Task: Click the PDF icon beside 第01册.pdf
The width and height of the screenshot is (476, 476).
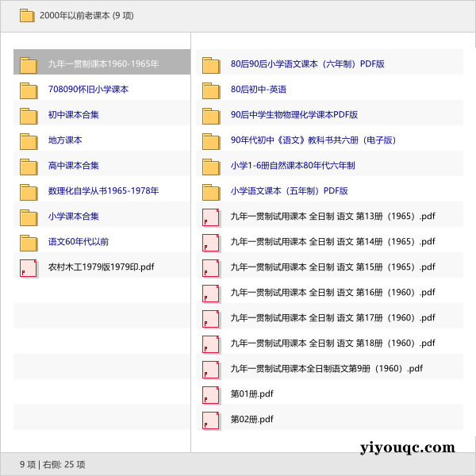Action: [x=210, y=394]
